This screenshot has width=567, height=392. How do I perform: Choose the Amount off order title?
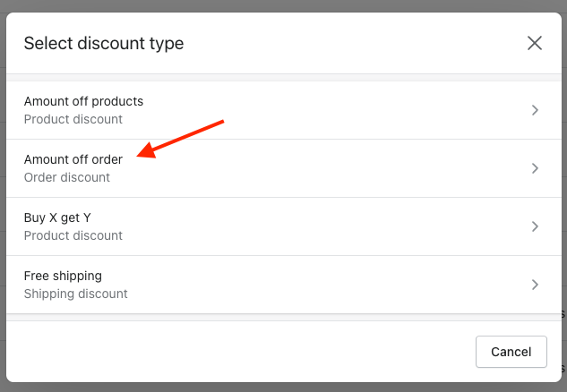click(73, 159)
